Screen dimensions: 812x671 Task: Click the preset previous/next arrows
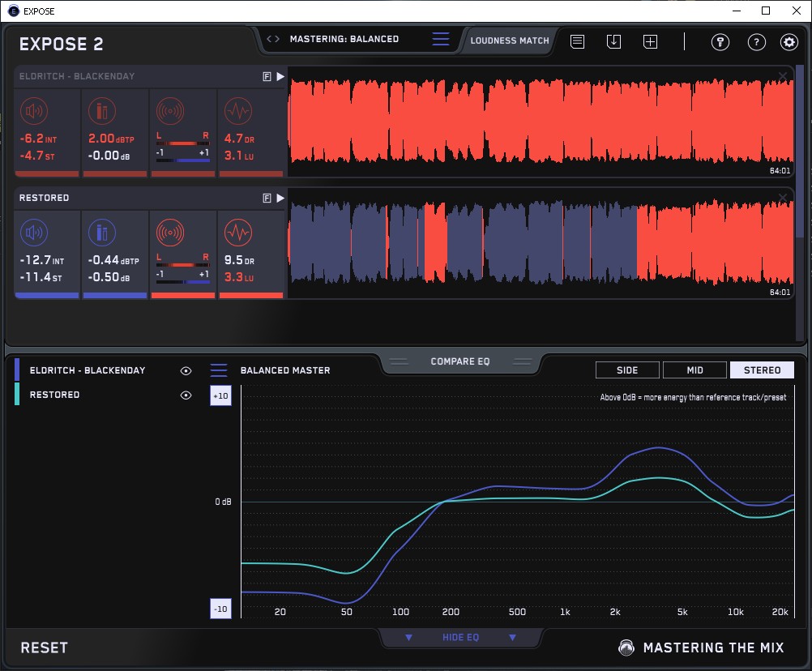273,39
